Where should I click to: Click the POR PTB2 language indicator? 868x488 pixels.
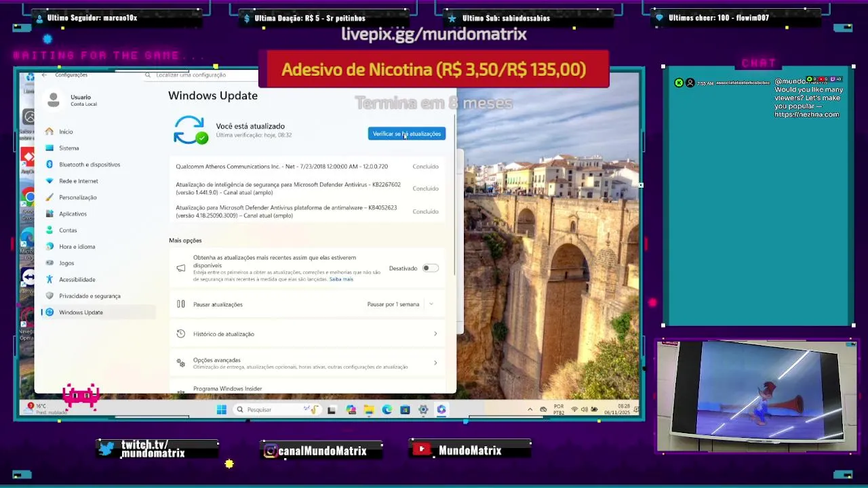pyautogui.click(x=559, y=409)
